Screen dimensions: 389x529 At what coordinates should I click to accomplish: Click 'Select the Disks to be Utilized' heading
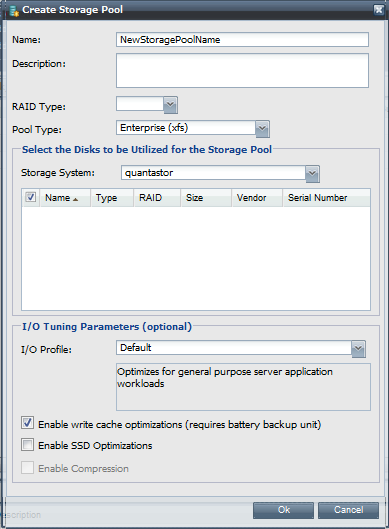[x=147, y=149]
